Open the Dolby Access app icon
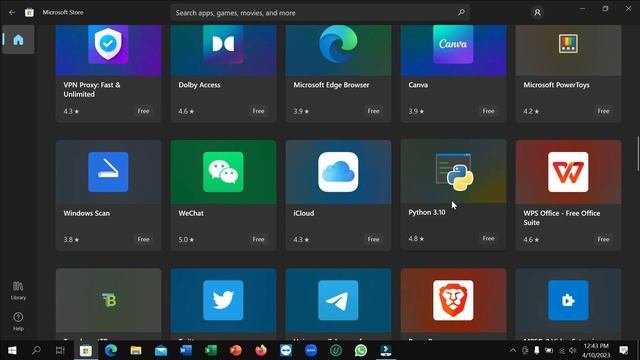This screenshot has height=360, width=640. 223,44
